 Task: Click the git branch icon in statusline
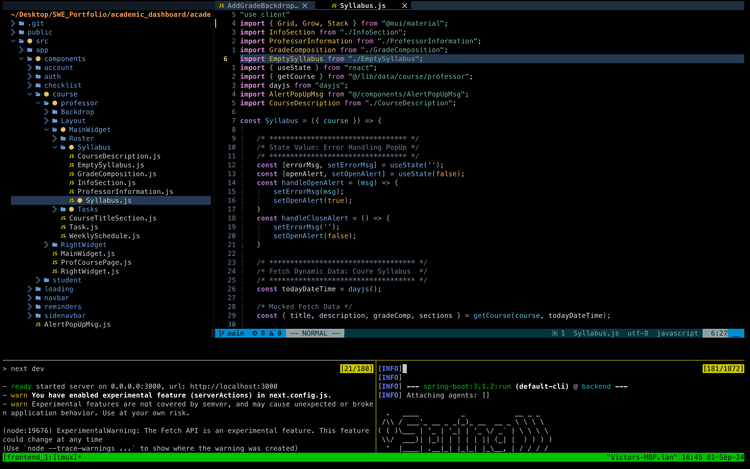tap(221, 333)
